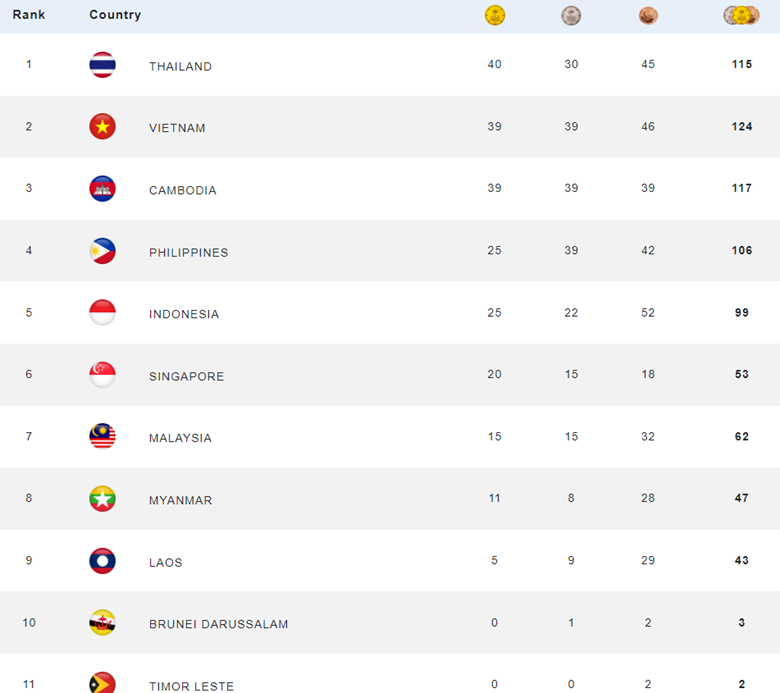Click the bronze medal icon header
Viewport: 780px width, 693px height.
pos(648,15)
